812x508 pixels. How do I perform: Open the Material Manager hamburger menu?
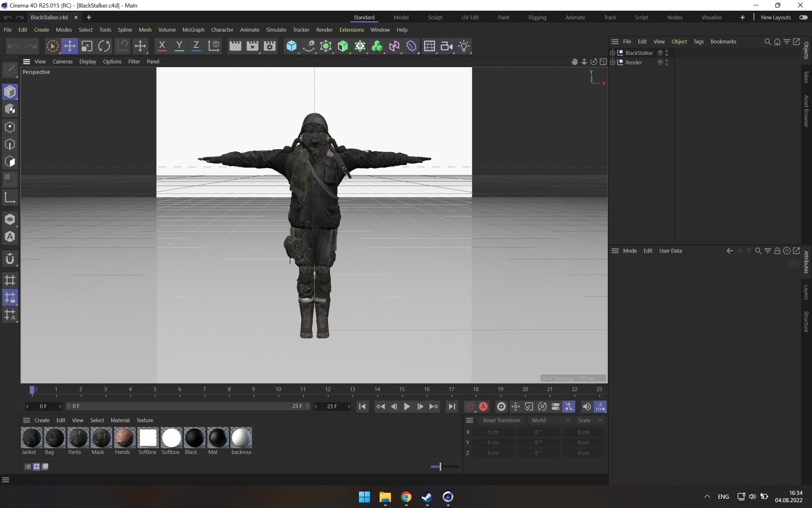[x=26, y=421]
